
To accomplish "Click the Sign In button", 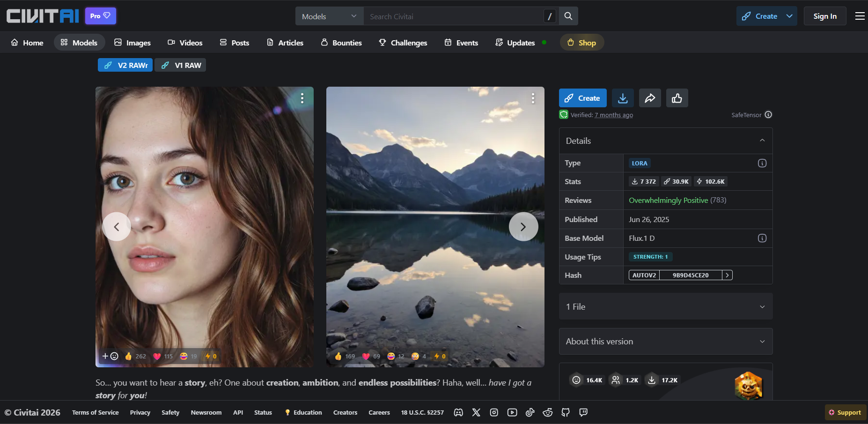I will click(x=825, y=16).
